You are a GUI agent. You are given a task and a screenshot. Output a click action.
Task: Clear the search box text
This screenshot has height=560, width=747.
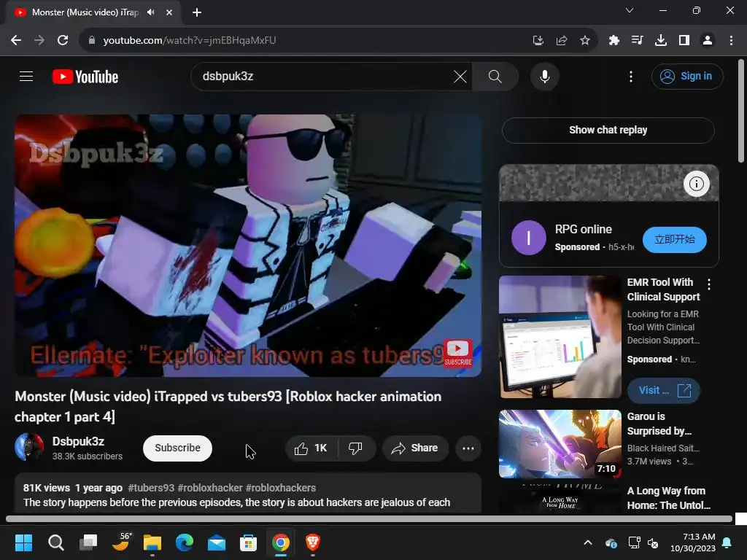pos(460,76)
